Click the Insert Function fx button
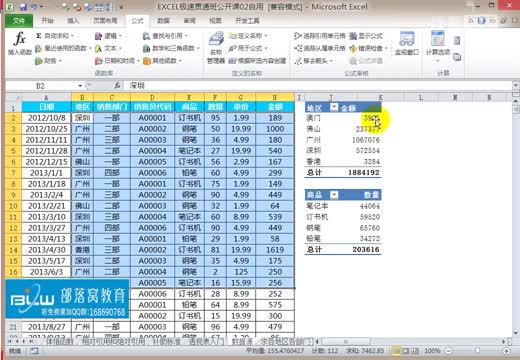The height and width of the screenshot is (360, 520). [x=19, y=43]
